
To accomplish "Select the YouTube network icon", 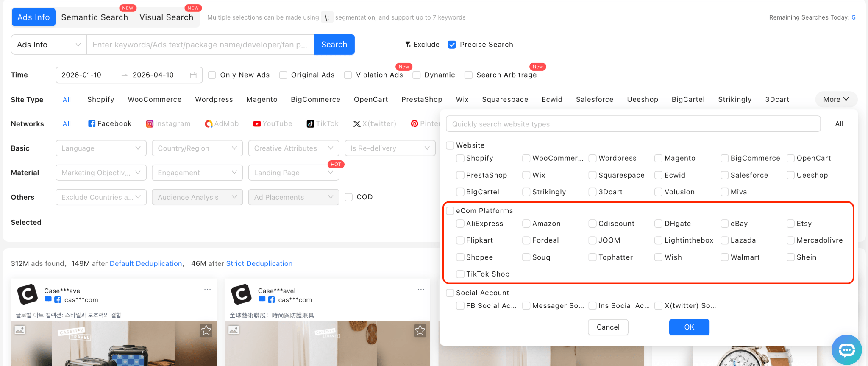I will [257, 124].
